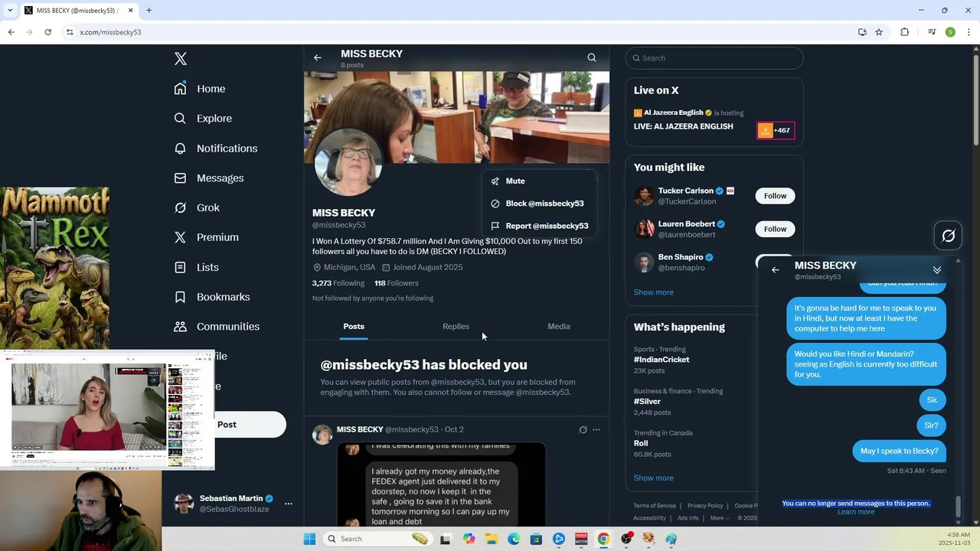Follow Lauren Boebert
980x551 pixels.
click(x=775, y=229)
